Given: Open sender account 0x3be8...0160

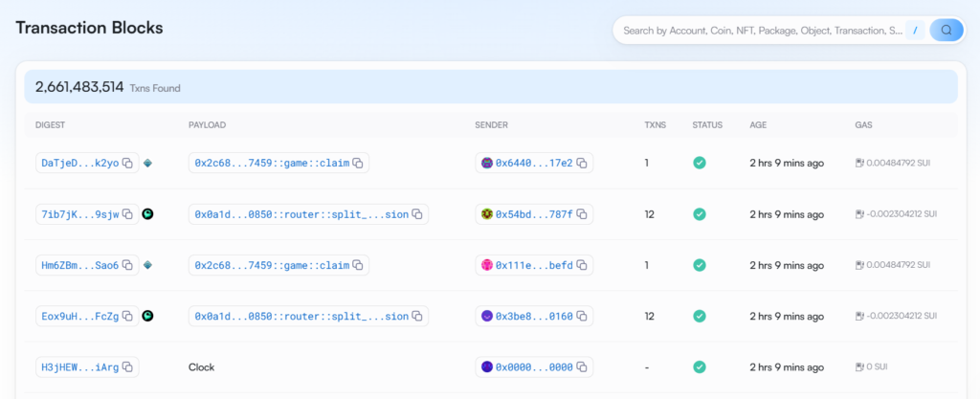Looking at the screenshot, I should click(534, 317).
